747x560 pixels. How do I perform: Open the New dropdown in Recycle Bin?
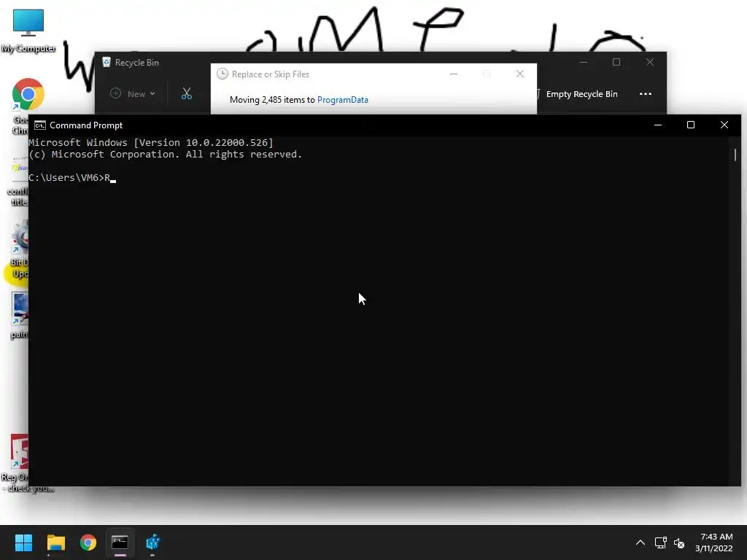[x=133, y=94]
